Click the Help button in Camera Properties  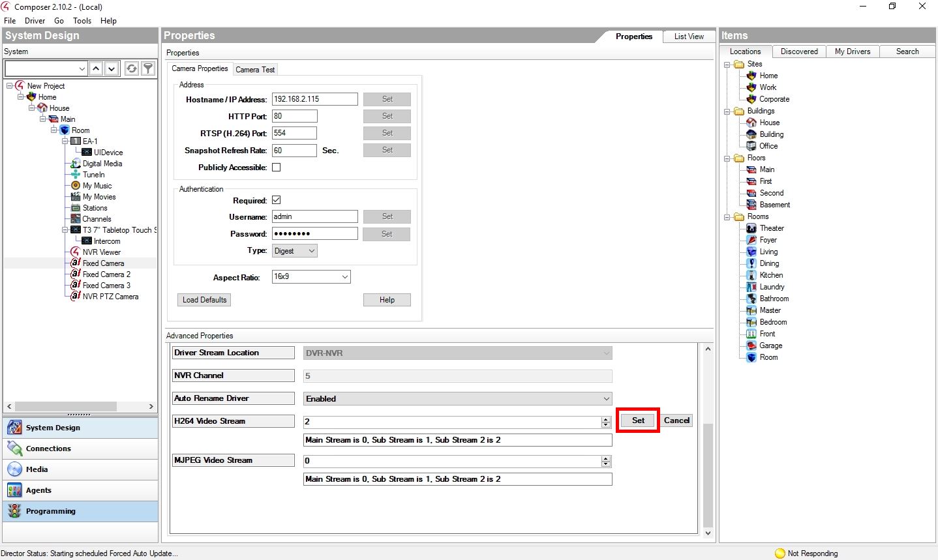387,300
